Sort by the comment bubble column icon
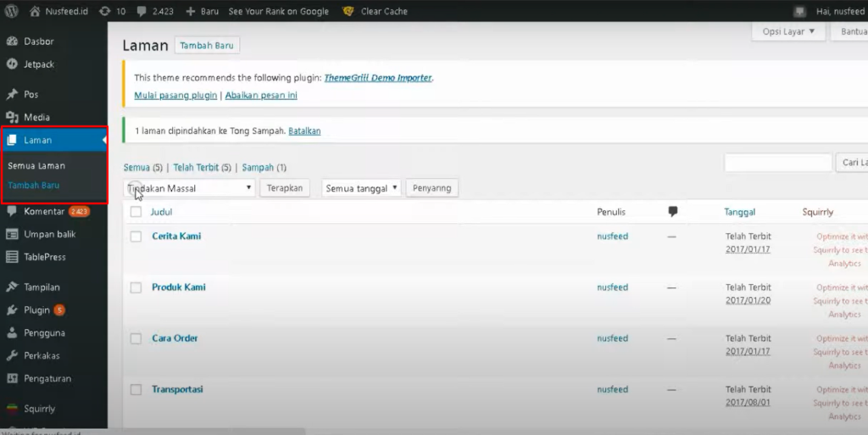Image resolution: width=868 pixels, height=435 pixels. click(x=673, y=212)
